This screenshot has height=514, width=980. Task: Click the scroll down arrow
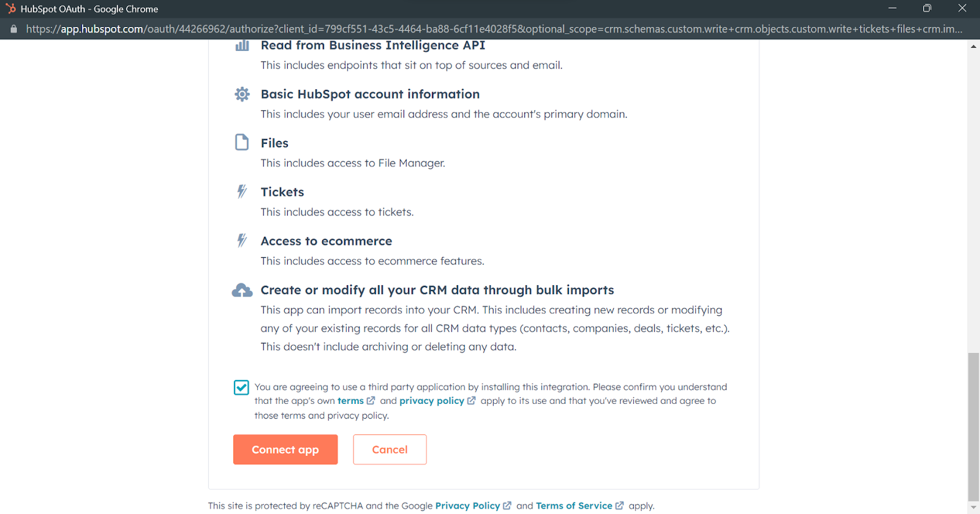click(x=973, y=508)
